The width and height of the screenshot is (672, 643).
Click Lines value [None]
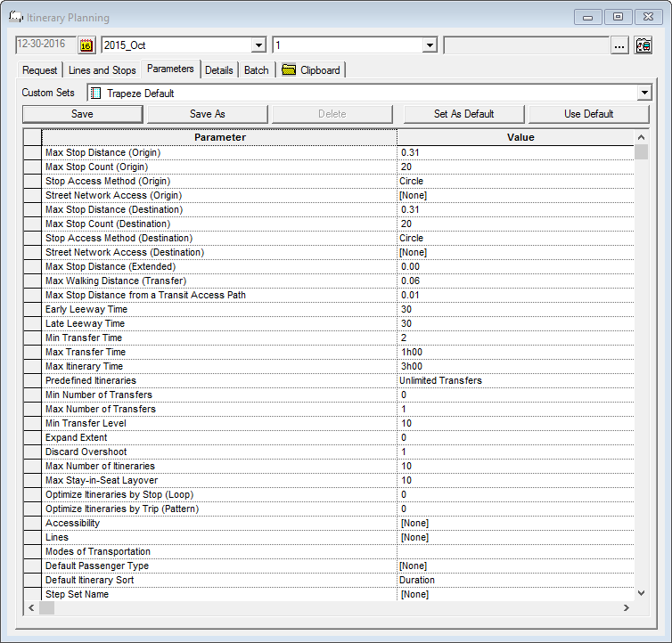coord(515,538)
